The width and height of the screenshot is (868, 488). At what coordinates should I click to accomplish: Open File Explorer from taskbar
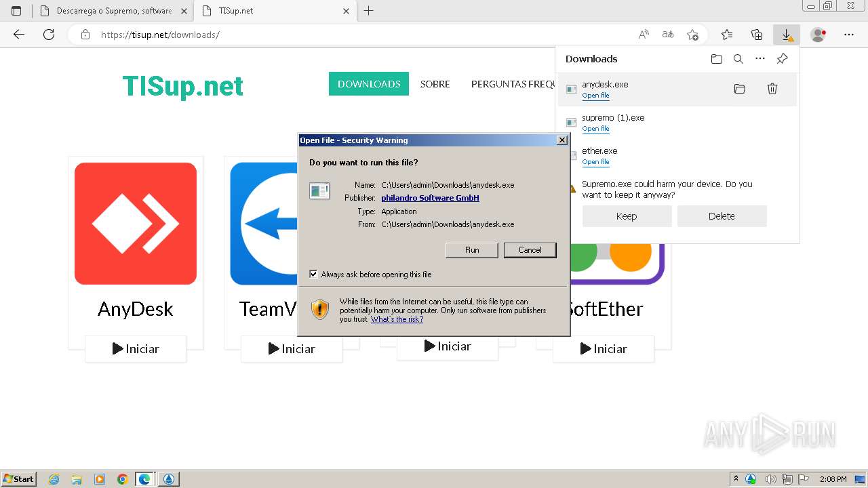click(x=77, y=479)
